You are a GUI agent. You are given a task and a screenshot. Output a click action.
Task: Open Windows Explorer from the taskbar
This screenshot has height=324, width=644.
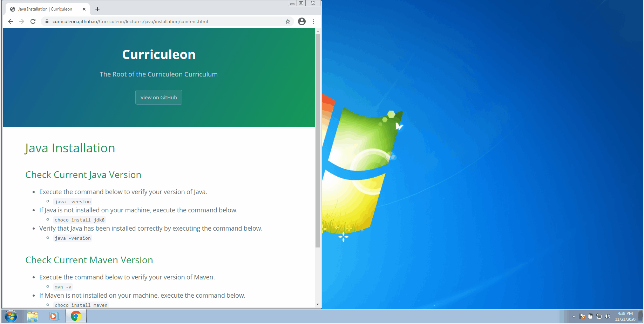click(32, 316)
